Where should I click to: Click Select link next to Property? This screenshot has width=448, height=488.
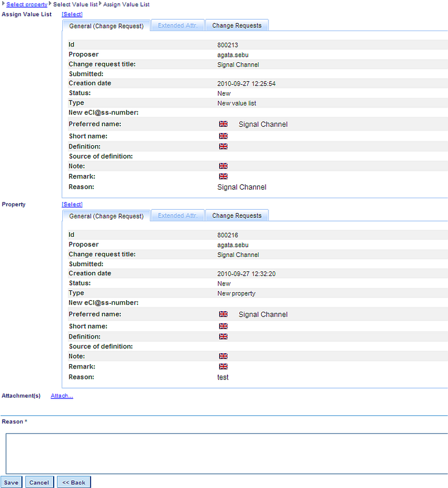(x=72, y=204)
